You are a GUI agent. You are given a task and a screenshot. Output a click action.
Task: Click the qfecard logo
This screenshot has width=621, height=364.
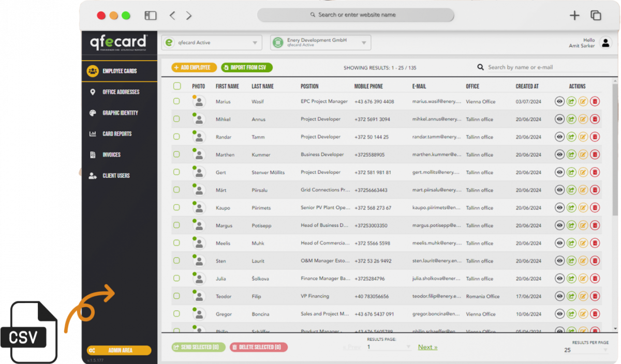(119, 42)
